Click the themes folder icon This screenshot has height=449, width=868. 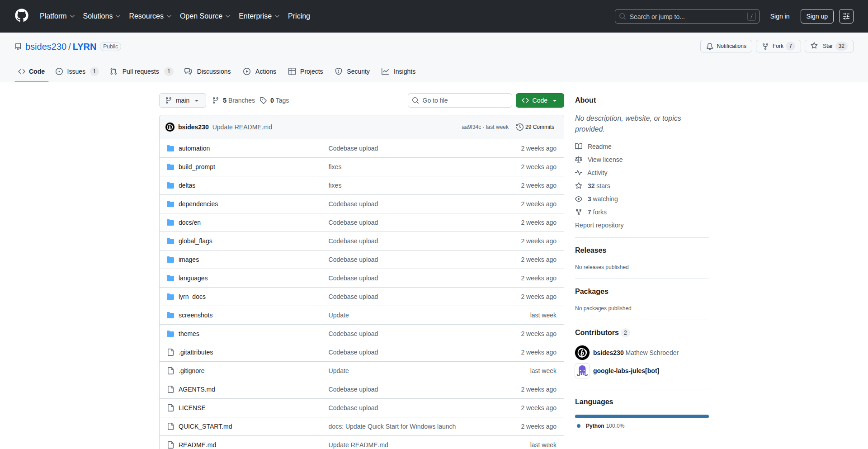click(170, 334)
